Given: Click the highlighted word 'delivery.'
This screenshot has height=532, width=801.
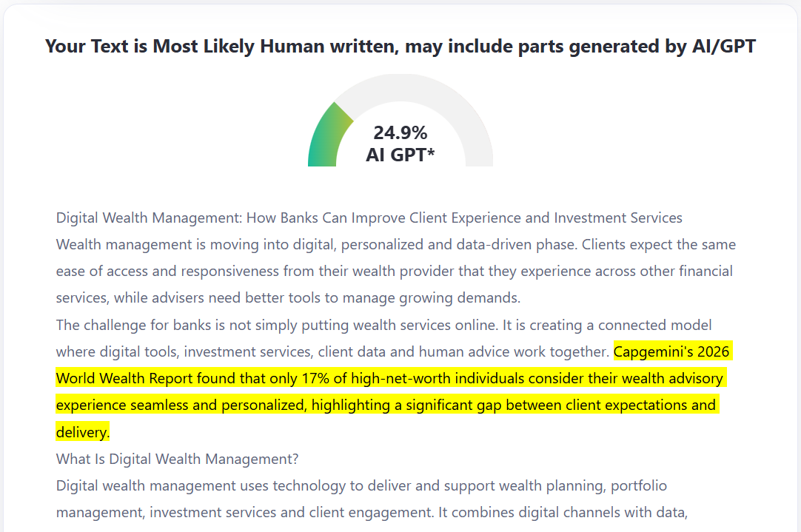Looking at the screenshot, I should tap(83, 432).
